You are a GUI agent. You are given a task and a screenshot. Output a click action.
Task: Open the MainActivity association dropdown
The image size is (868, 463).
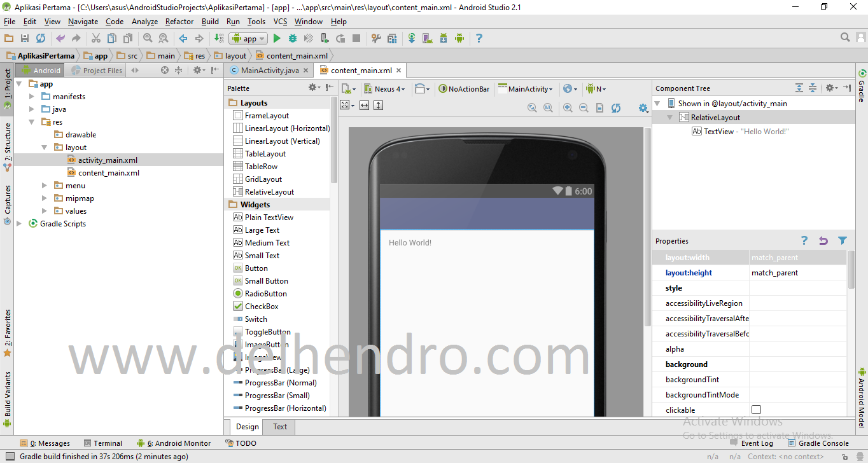point(526,89)
